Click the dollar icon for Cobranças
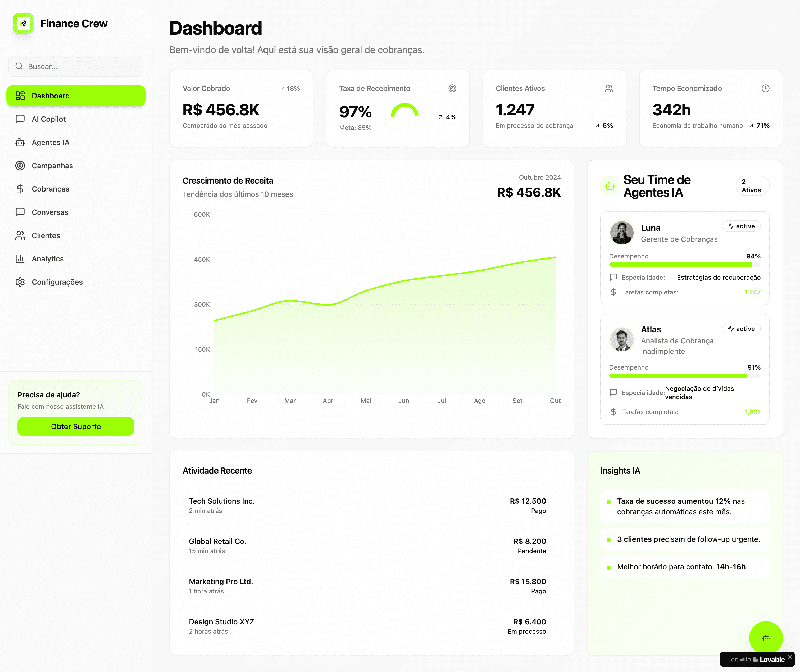The image size is (800, 672). (x=20, y=189)
